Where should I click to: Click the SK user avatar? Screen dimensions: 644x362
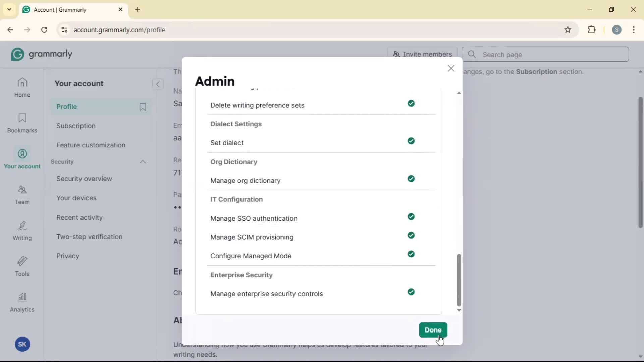pos(22,344)
